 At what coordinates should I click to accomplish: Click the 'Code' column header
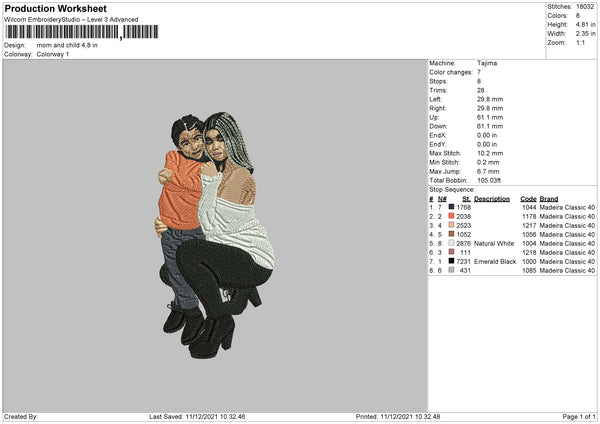[x=528, y=199]
